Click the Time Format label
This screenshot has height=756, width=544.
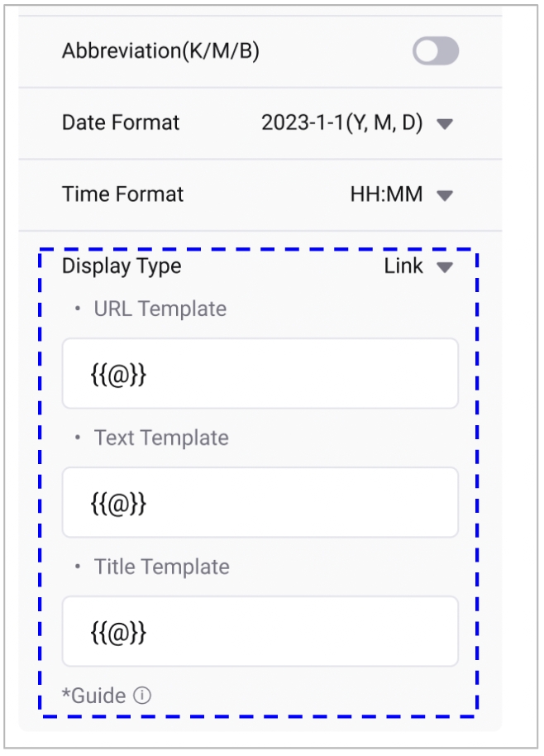pos(122,195)
